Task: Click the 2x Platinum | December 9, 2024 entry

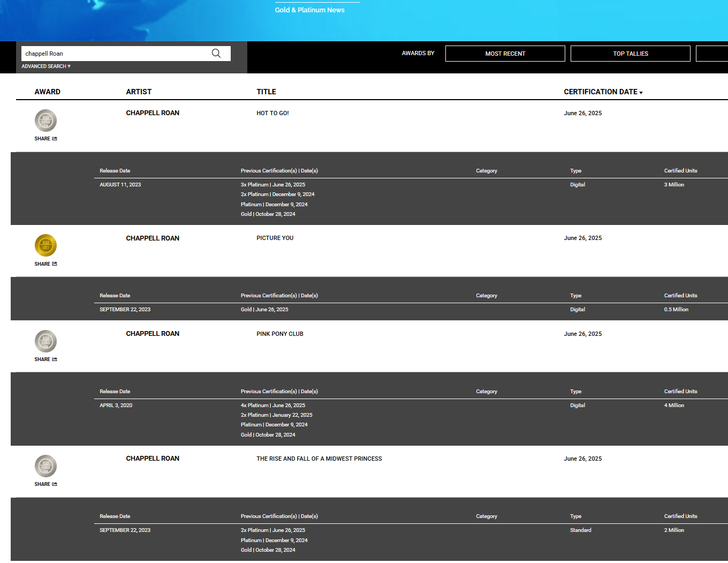Action: point(277,194)
